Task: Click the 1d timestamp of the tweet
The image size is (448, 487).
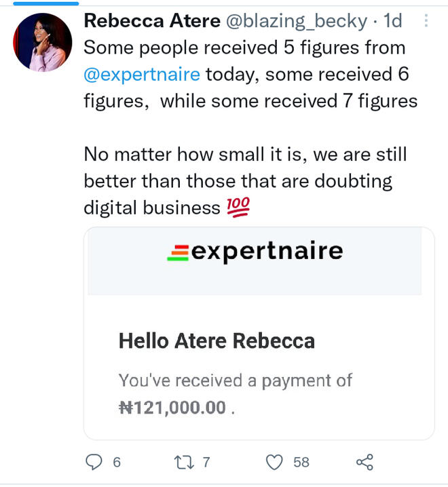Action: click(x=392, y=21)
